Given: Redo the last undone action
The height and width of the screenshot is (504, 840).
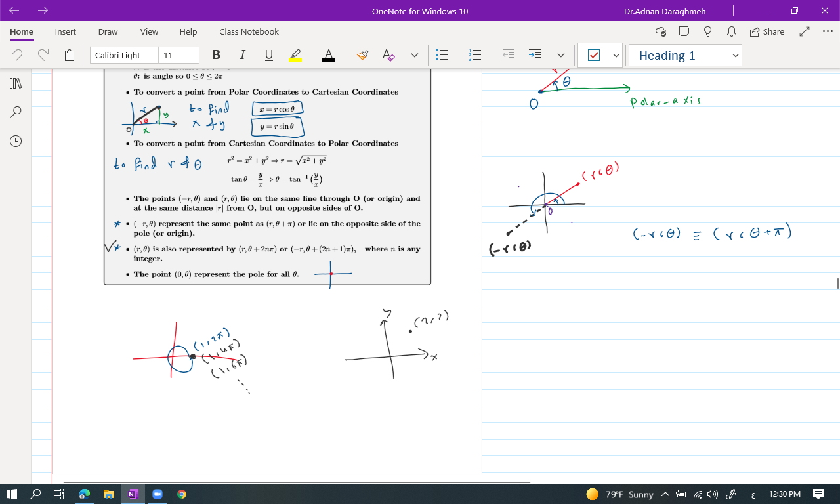Looking at the screenshot, I should (x=43, y=55).
